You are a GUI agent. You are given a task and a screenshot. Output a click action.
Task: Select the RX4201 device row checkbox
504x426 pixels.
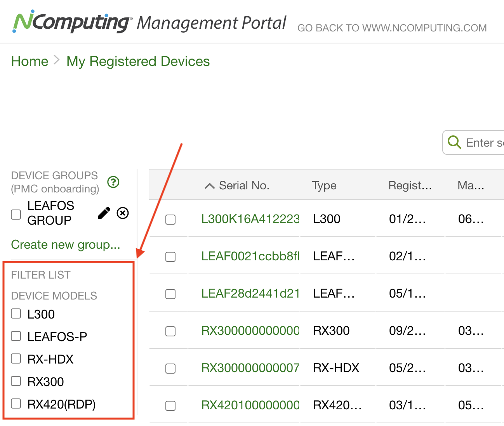170,406
